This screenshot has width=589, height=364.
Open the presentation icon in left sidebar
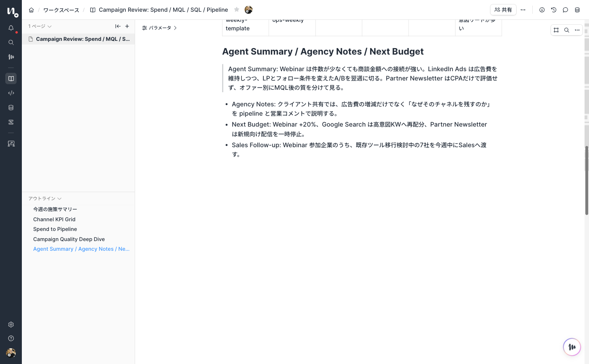(x=11, y=144)
